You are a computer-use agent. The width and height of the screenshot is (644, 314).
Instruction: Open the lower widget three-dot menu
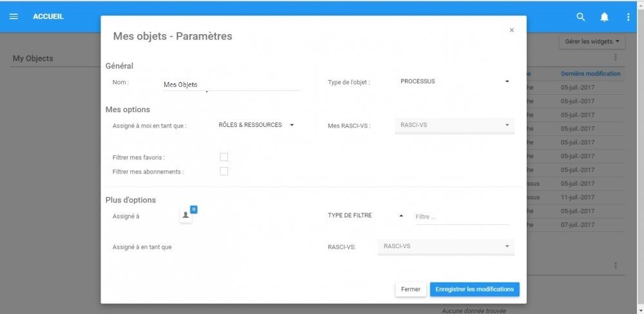pos(615,266)
